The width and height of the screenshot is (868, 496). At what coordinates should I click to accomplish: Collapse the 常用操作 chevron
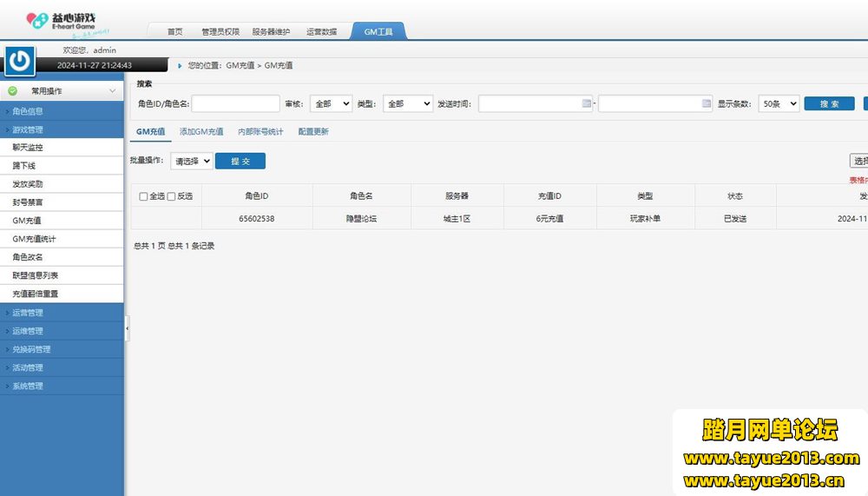coord(113,91)
